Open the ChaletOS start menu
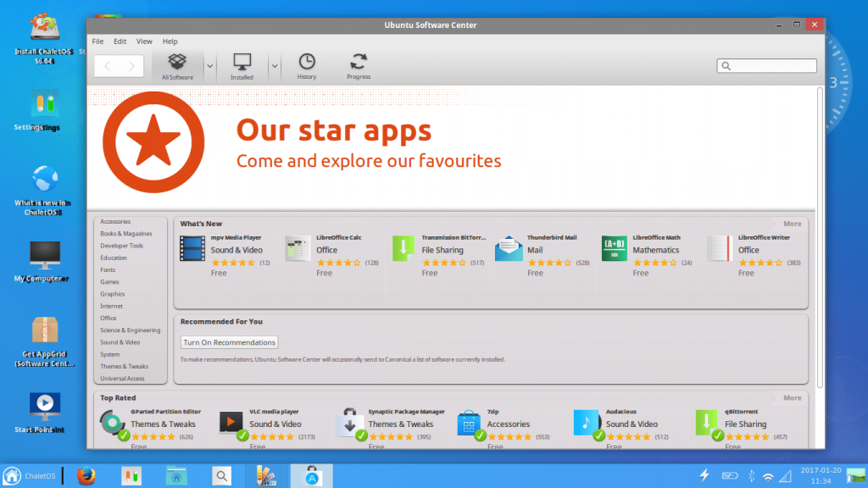This screenshot has height=488, width=868. (x=30, y=476)
